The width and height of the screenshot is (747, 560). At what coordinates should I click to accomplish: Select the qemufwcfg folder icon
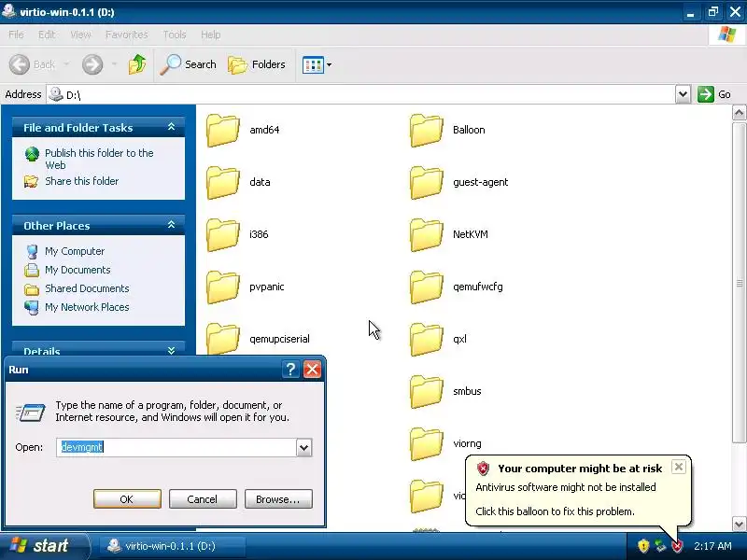click(x=427, y=287)
